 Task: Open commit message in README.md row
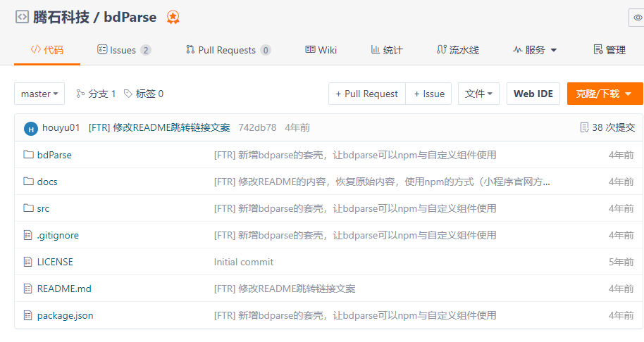pos(285,289)
